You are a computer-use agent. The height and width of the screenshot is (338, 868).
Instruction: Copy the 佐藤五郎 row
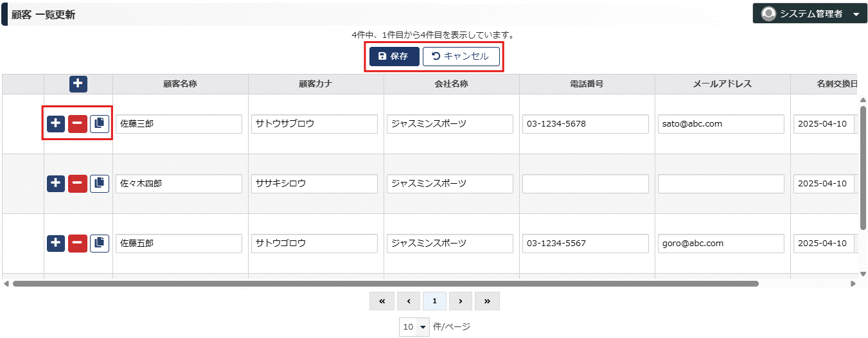99,243
